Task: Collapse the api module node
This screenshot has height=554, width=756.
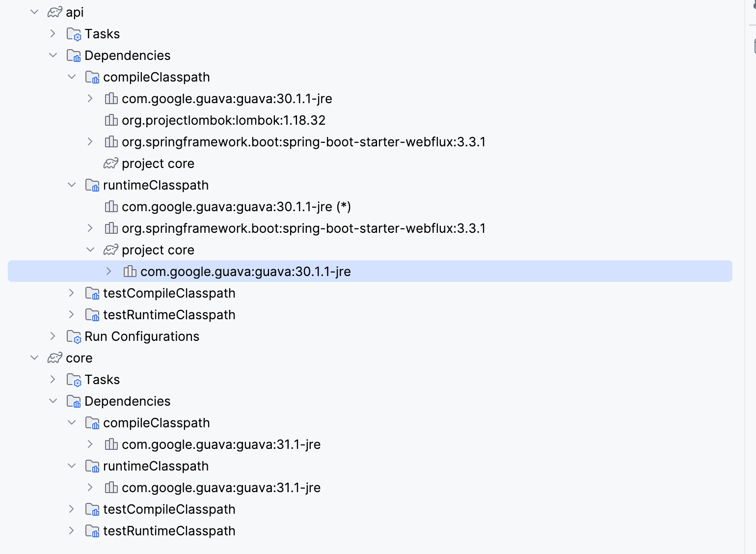Action: pos(34,12)
